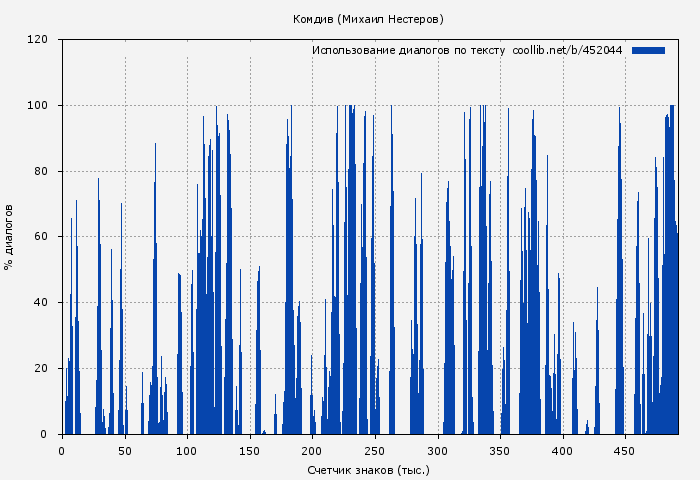The height and width of the screenshot is (480, 700).
Task: Click the X-axis tick label 150
Action: tap(250, 451)
